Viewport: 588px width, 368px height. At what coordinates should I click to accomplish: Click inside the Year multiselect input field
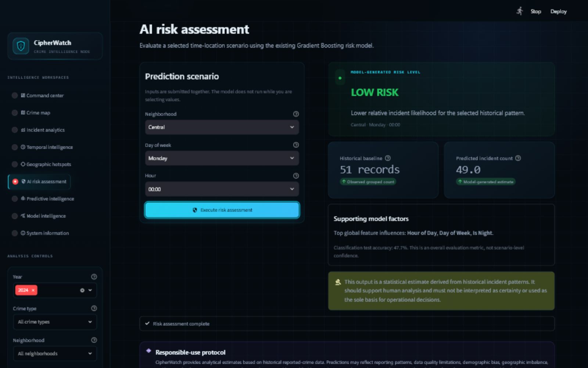(x=55, y=290)
